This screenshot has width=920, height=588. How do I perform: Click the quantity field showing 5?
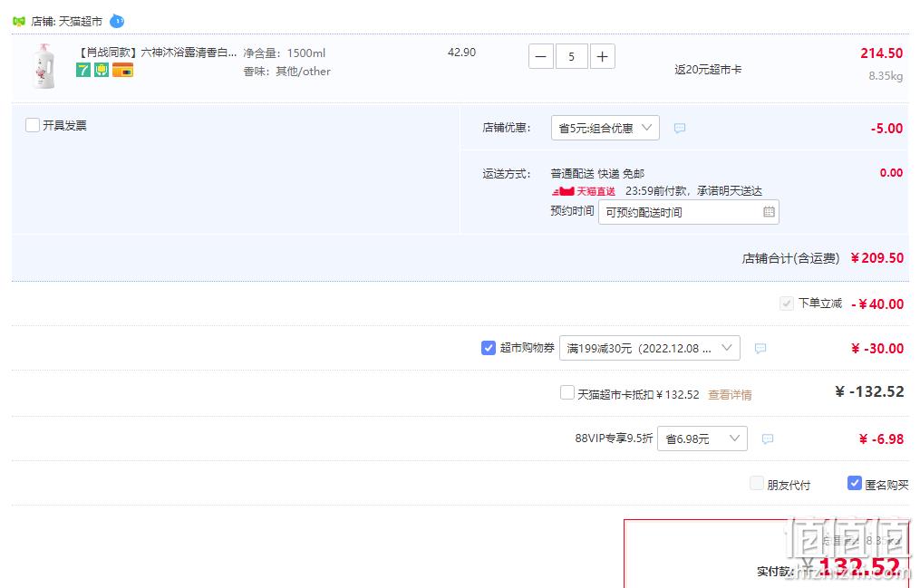[571, 57]
